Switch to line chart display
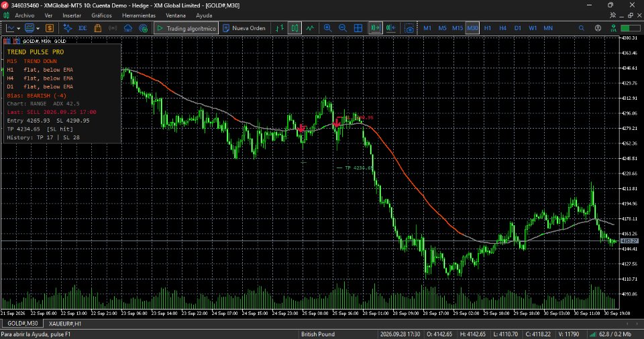 pyautogui.click(x=310, y=28)
